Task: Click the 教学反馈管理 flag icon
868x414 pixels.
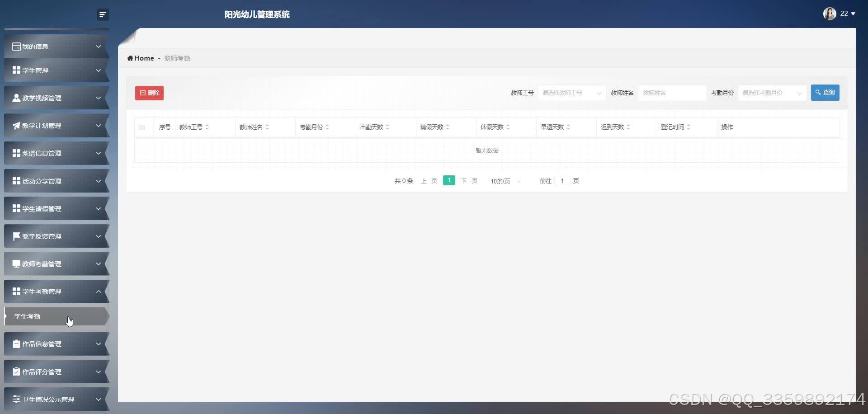Action: pos(15,236)
